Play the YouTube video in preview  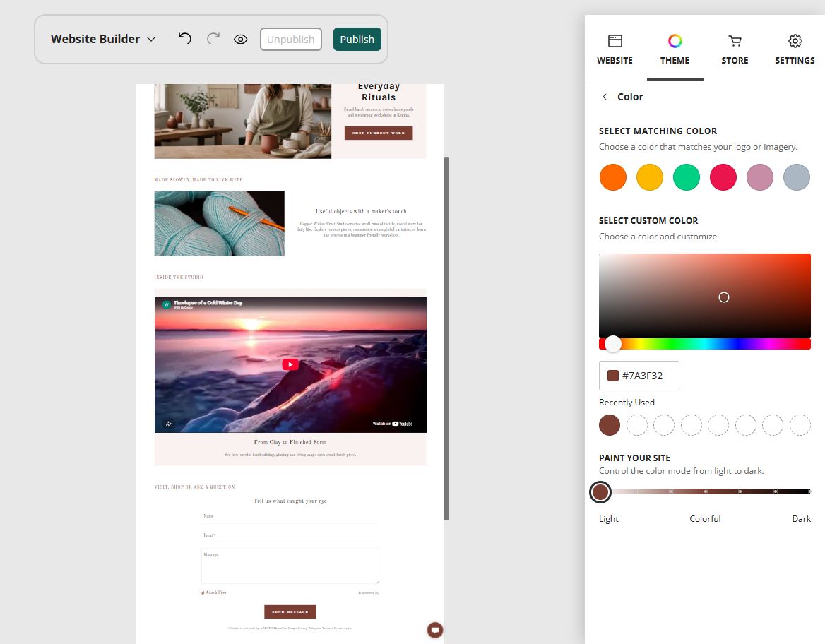(x=290, y=364)
